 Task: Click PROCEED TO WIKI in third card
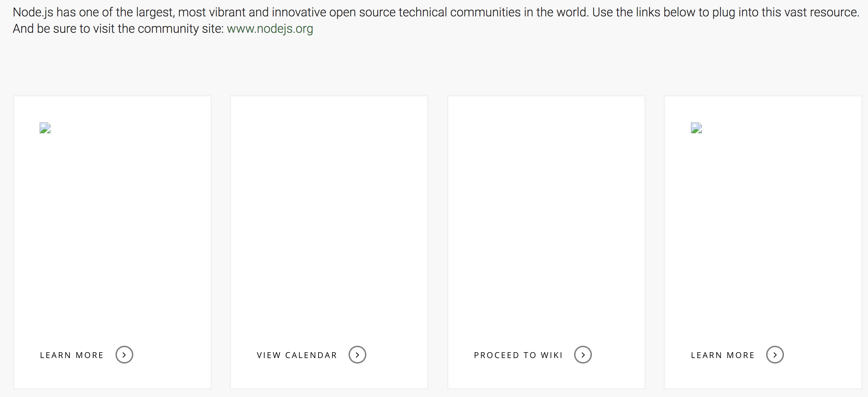(x=518, y=355)
